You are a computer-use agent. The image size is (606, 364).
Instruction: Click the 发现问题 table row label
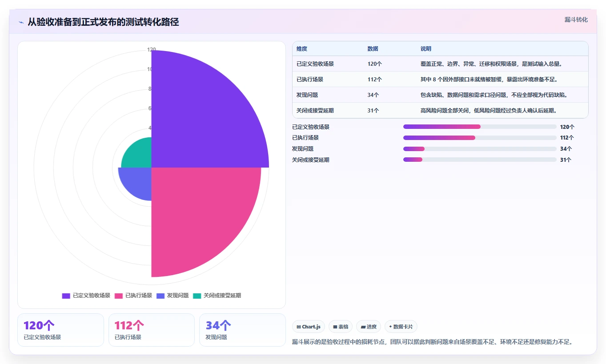[x=307, y=95]
